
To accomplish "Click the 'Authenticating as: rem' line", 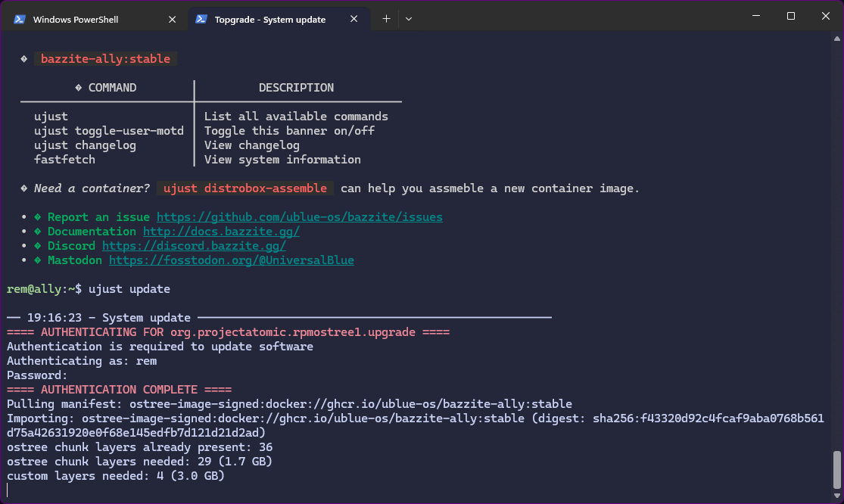I will (82, 361).
